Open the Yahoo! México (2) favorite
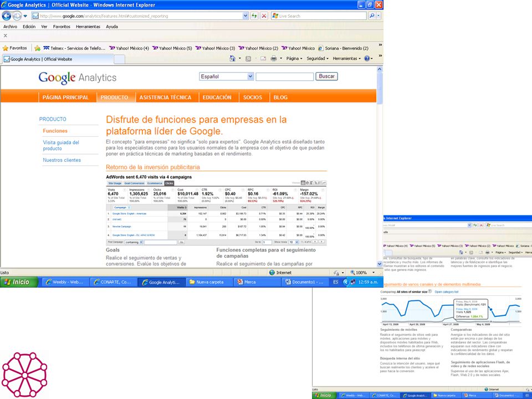Viewport: 532px width, 399px height. coord(258,48)
